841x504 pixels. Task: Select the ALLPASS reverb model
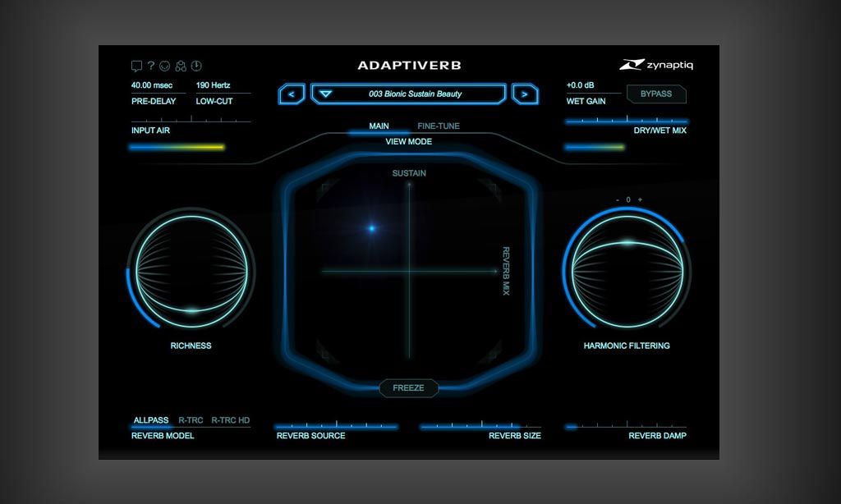tap(151, 420)
